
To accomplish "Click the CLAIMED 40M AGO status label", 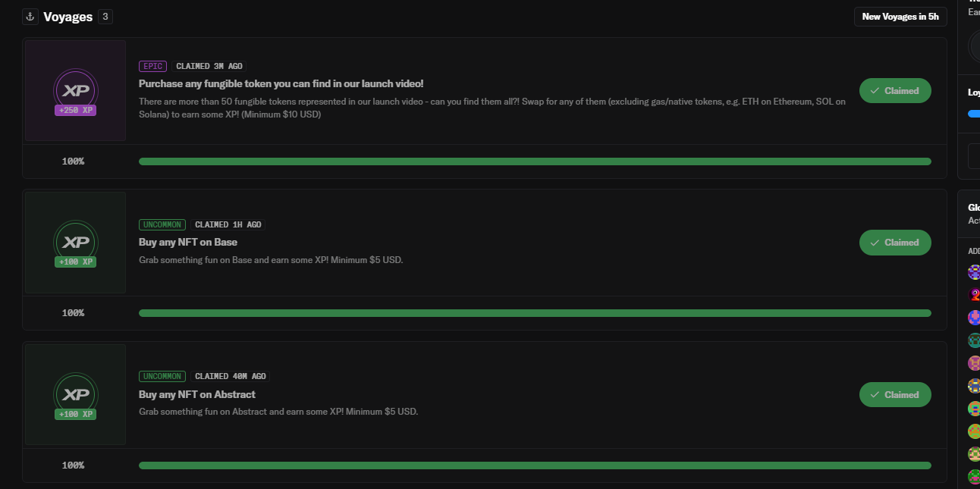I will 231,377.
